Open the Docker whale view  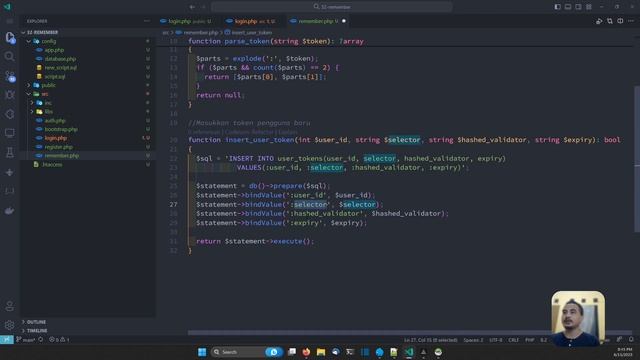tap(9, 211)
